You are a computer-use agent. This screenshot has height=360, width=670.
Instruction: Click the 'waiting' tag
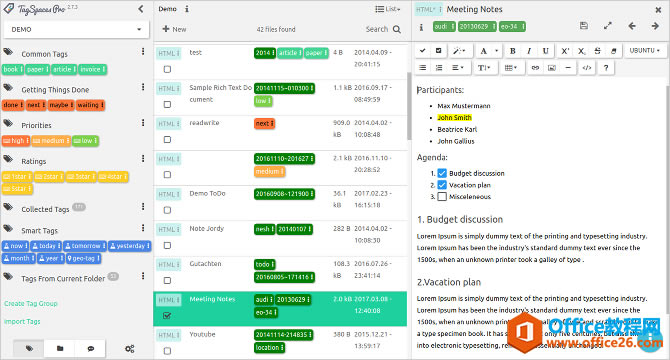[90, 105]
